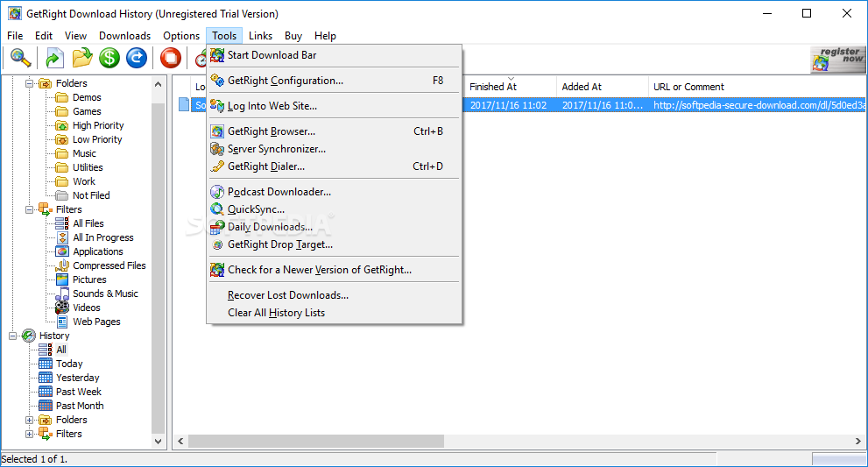This screenshot has width=868, height=467.
Task: Close the open Tools menu
Action: pos(224,36)
